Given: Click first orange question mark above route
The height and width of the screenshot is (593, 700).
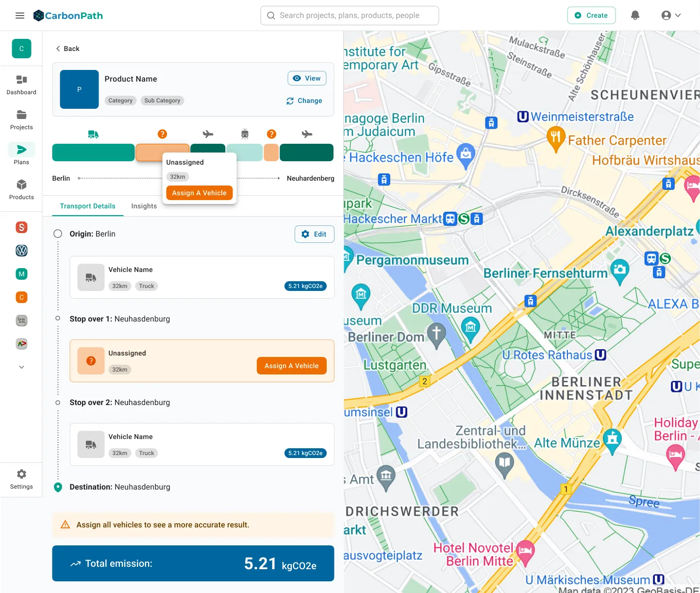Looking at the screenshot, I should point(163,134).
